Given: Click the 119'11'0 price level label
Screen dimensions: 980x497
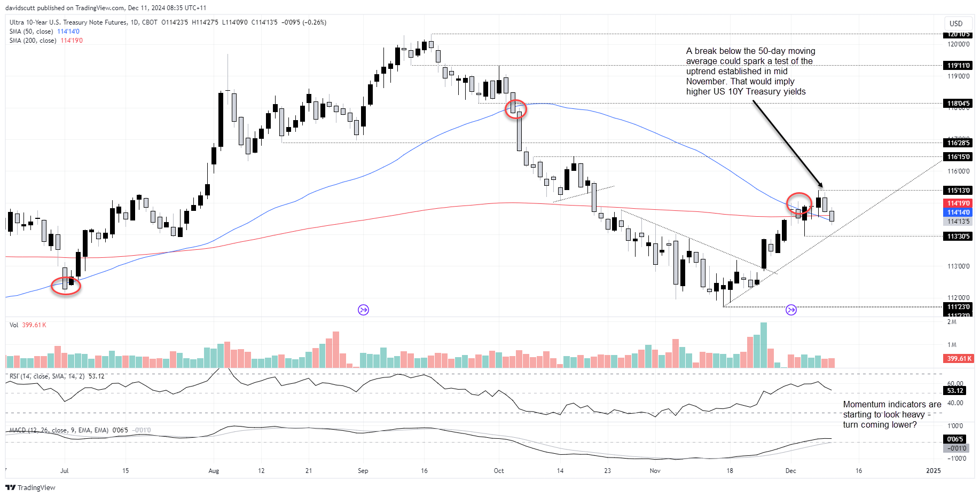Looking at the screenshot, I should (958, 66).
